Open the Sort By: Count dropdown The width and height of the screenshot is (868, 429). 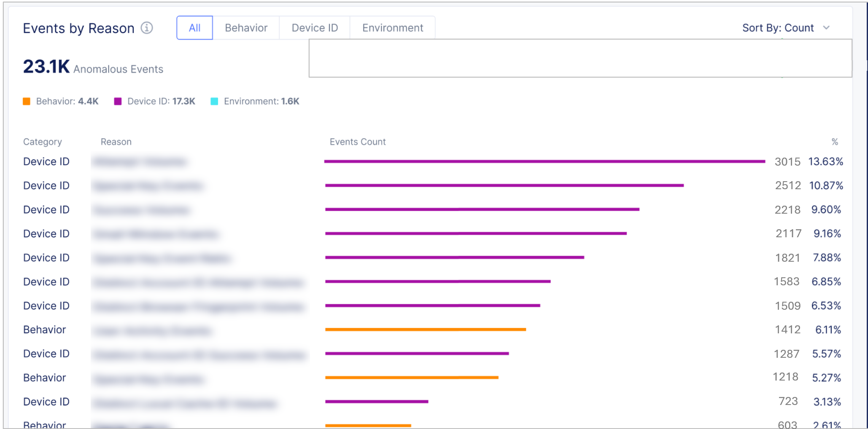778,28
